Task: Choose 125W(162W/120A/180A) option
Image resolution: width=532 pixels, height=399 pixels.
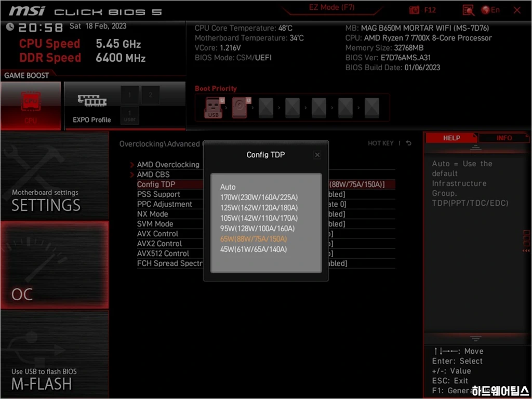Action: [259, 208]
